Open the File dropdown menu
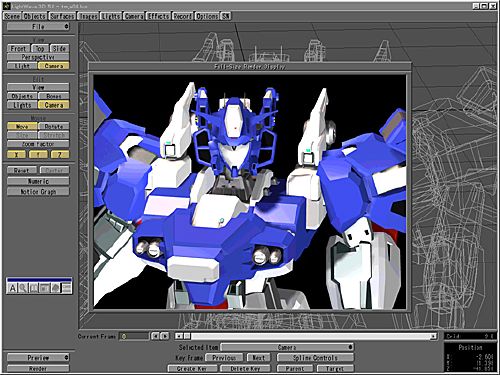This screenshot has height=375, width=500. pyautogui.click(x=38, y=26)
